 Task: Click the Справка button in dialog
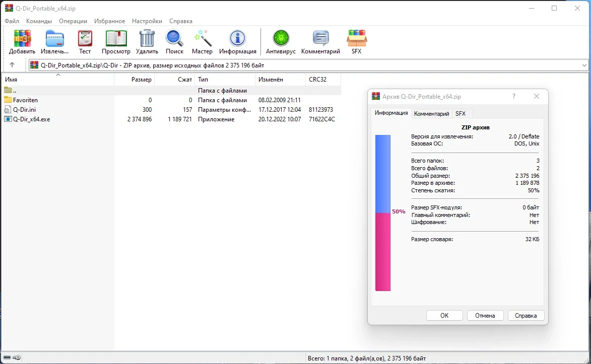pos(526,315)
